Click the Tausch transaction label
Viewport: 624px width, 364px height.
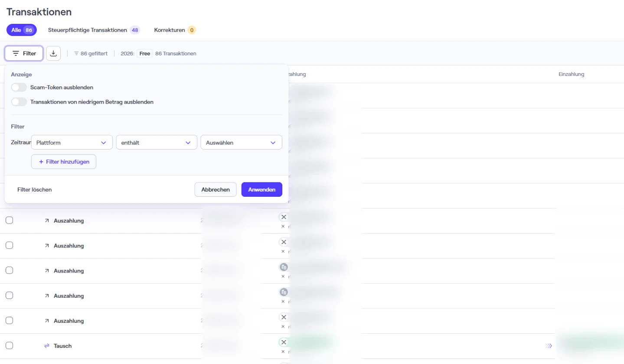(63, 346)
